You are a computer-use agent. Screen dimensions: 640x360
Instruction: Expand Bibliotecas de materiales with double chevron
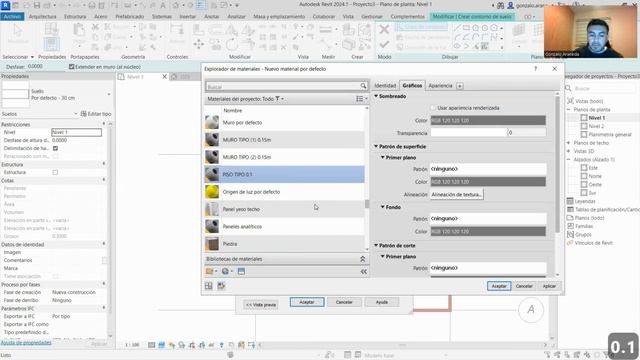(x=362, y=259)
